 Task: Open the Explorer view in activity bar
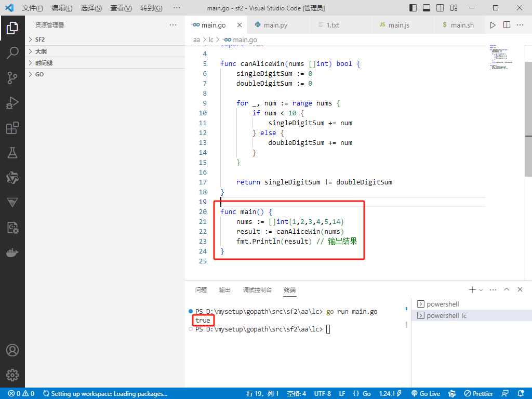click(x=12, y=28)
